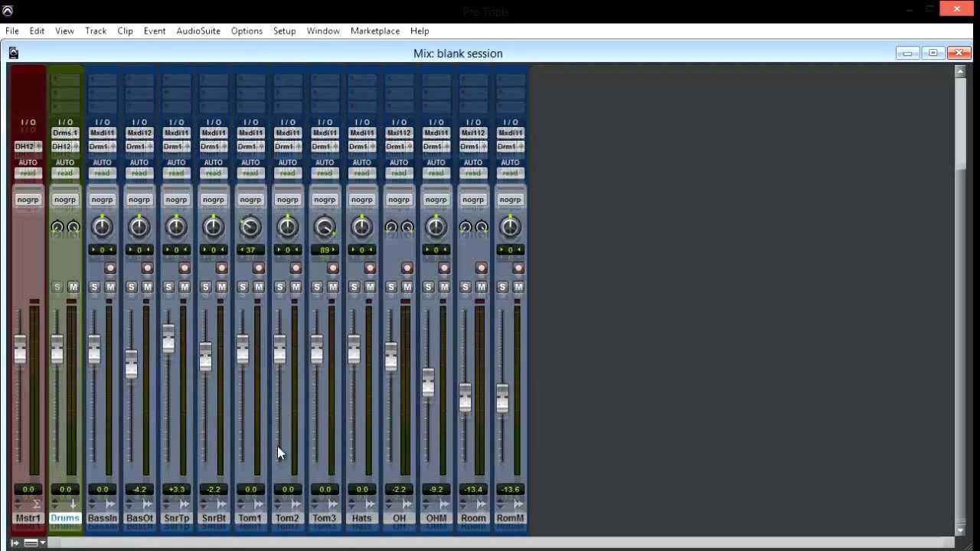The image size is (980, 551).
Task: Select the Tom3 track name
Action: [325, 518]
